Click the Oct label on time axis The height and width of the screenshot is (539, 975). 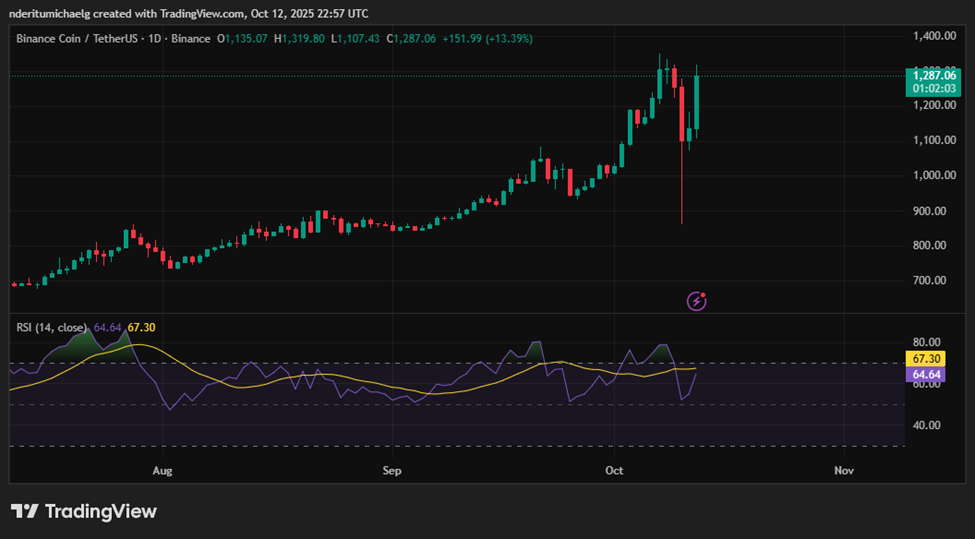[614, 469]
